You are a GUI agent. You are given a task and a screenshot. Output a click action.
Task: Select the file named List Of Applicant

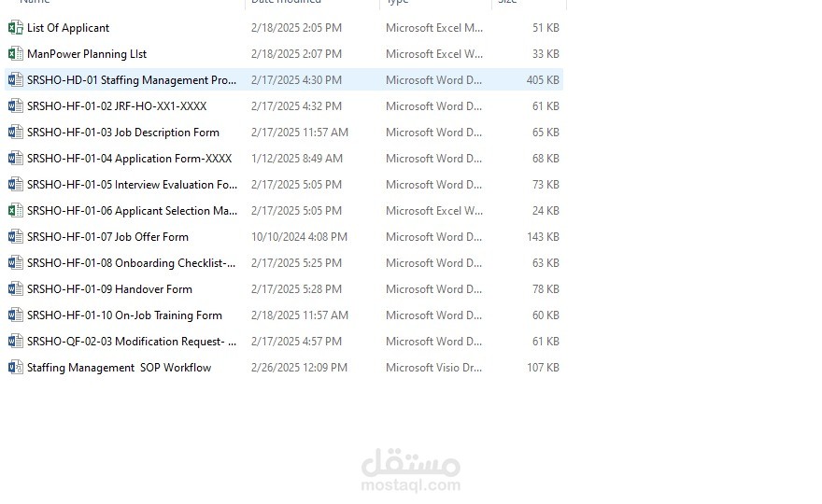[x=68, y=28]
